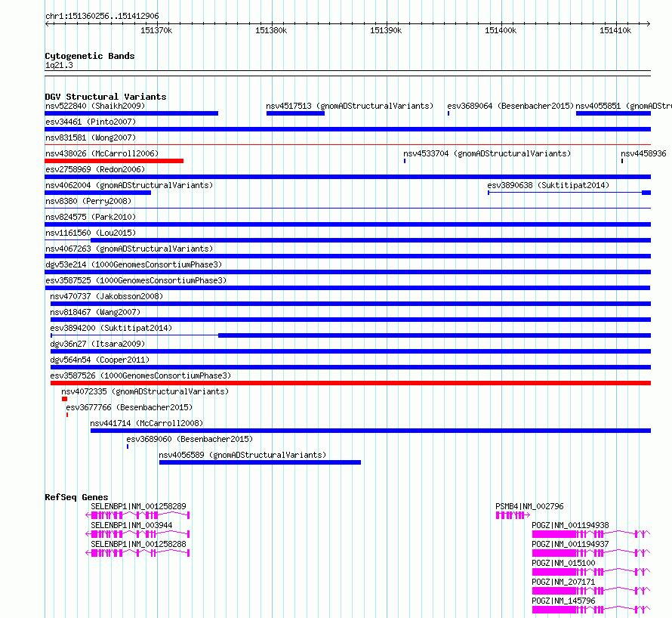Select nsv1161560 (Lou2015) label
The width and height of the screenshot is (672, 618).
point(91,233)
